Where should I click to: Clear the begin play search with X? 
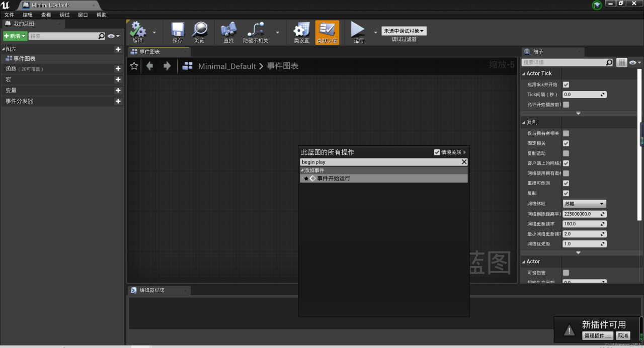point(464,162)
